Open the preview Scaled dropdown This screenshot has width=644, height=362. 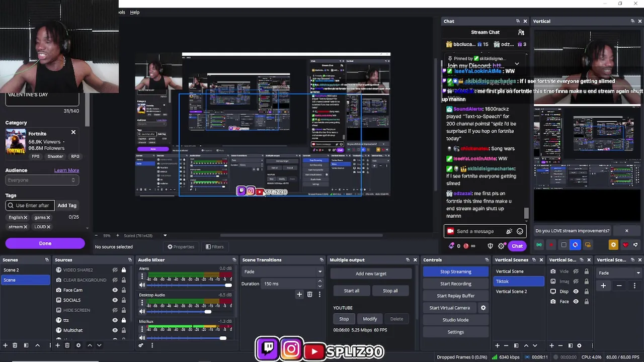click(145, 235)
